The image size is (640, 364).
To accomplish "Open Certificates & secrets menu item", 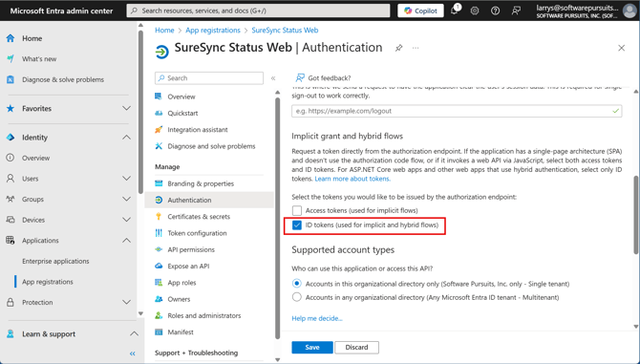I will 199,217.
